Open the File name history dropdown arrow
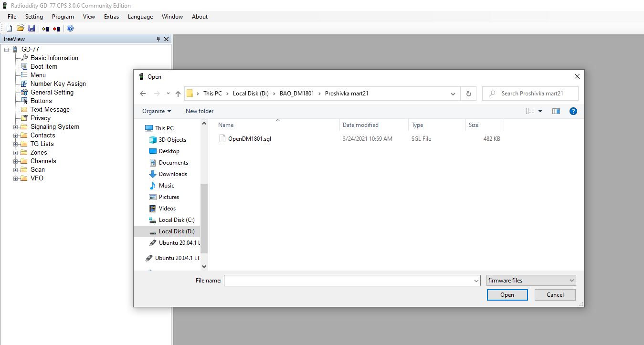The image size is (644, 345). tap(476, 281)
